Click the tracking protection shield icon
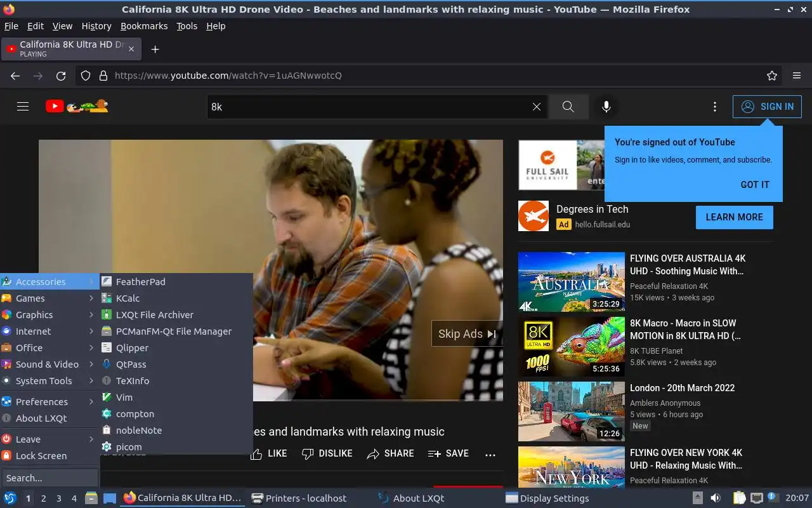The image size is (812, 508). (x=86, y=76)
